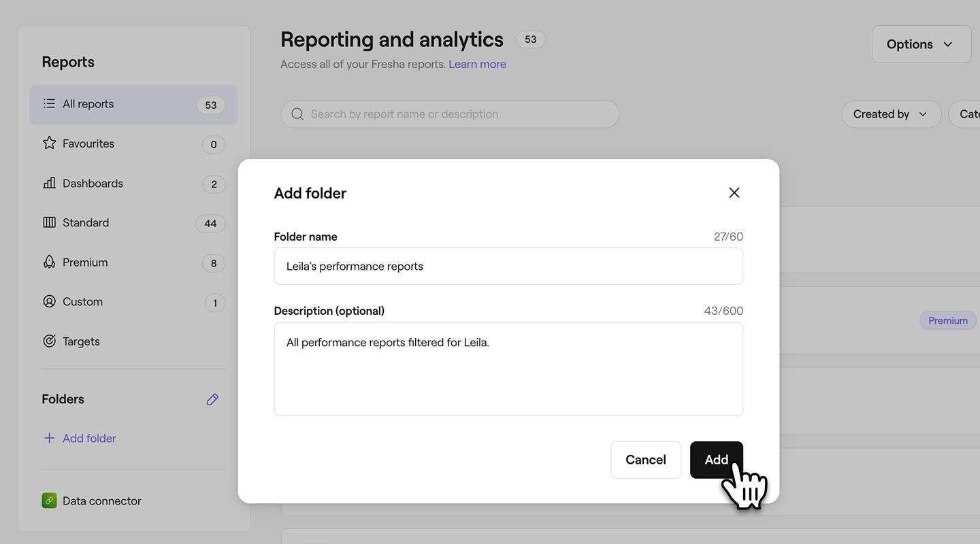The width and height of the screenshot is (980, 544).
Task: Click the Standard columns icon
Action: click(49, 222)
